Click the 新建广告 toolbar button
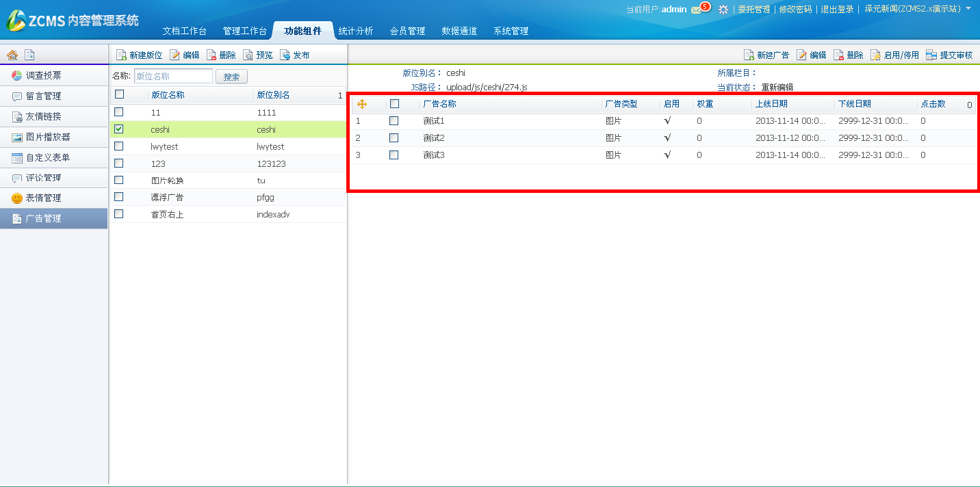The width and height of the screenshot is (980, 487). pyautogui.click(x=766, y=55)
